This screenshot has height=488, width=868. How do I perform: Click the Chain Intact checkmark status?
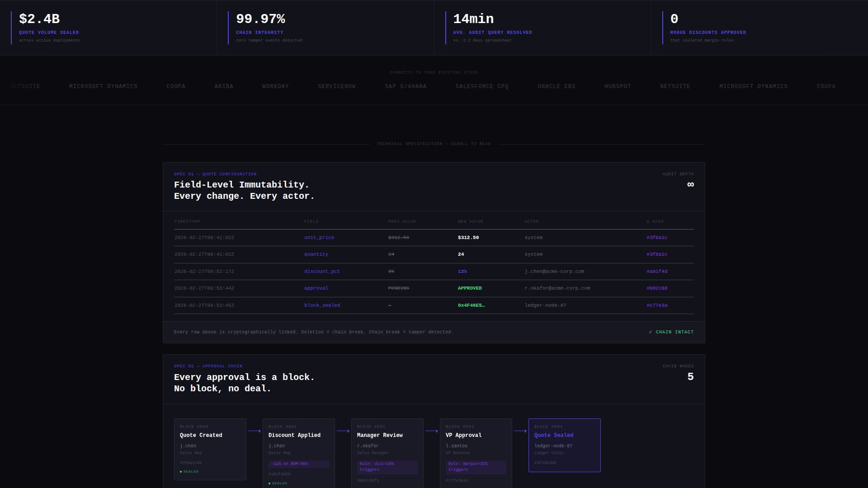pyautogui.click(x=671, y=332)
